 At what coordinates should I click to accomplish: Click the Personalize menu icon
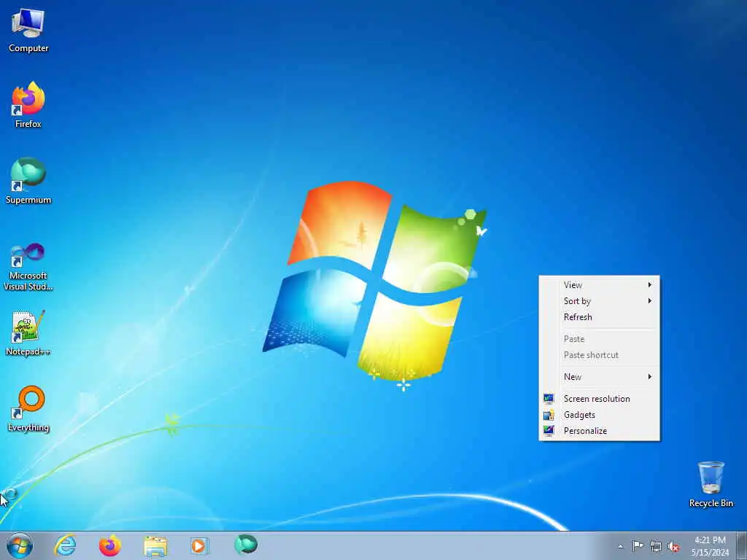pos(549,431)
